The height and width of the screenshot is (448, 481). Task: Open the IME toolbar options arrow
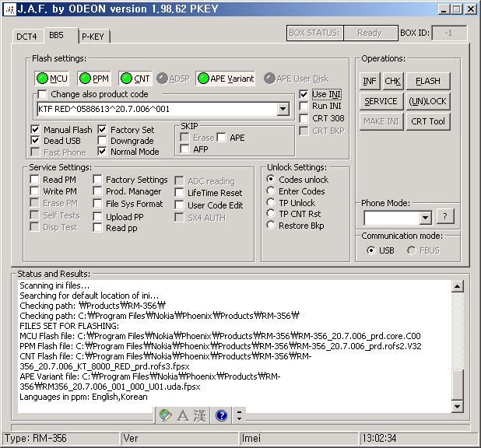pos(239,415)
